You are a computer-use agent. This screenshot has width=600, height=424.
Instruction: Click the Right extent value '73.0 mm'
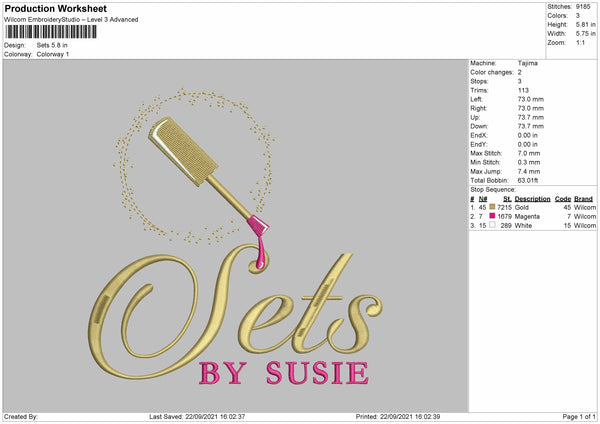click(531, 109)
